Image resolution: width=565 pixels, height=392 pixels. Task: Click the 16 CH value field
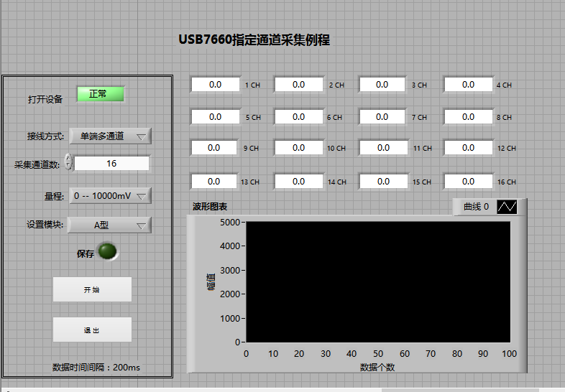click(x=468, y=182)
